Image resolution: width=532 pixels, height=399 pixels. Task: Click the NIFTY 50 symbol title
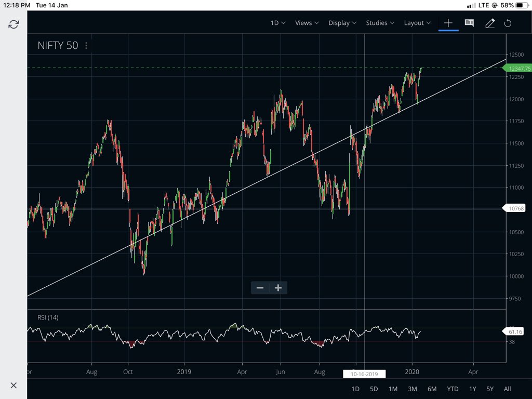[x=58, y=46]
